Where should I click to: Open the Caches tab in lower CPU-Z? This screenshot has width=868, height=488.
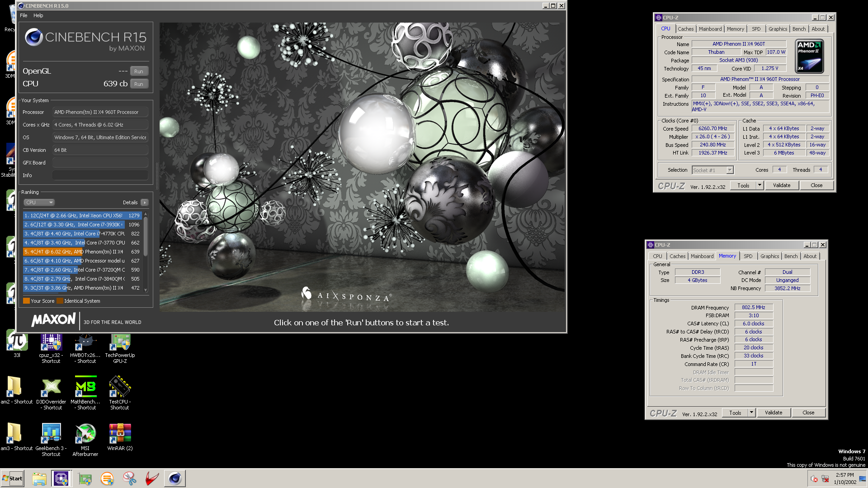tap(677, 256)
